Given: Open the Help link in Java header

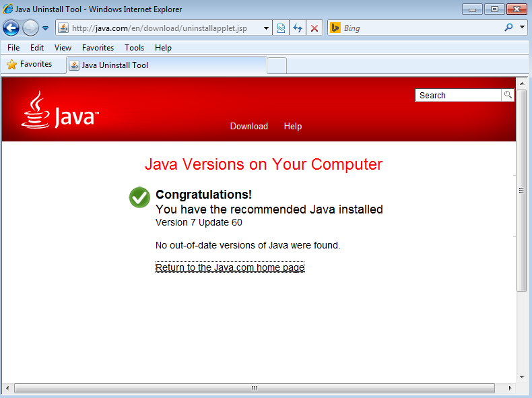Looking at the screenshot, I should click(293, 126).
